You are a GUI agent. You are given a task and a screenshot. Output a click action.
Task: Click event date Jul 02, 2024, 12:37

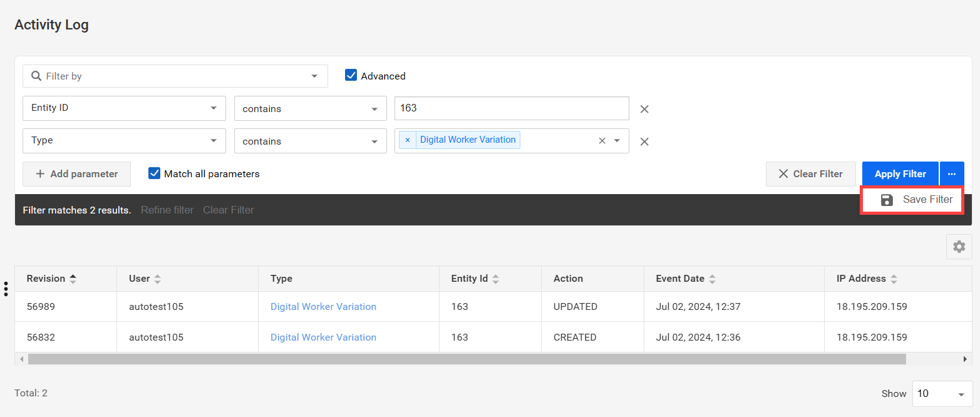698,307
